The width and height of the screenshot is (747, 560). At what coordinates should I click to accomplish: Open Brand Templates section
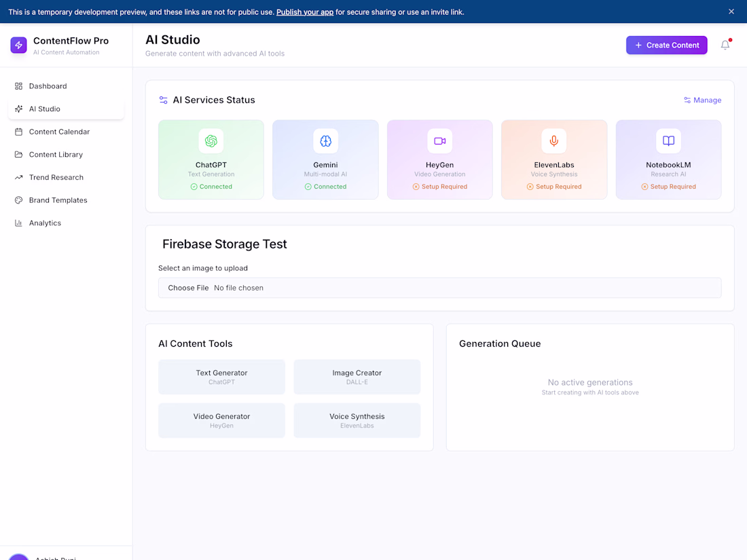click(x=67, y=200)
